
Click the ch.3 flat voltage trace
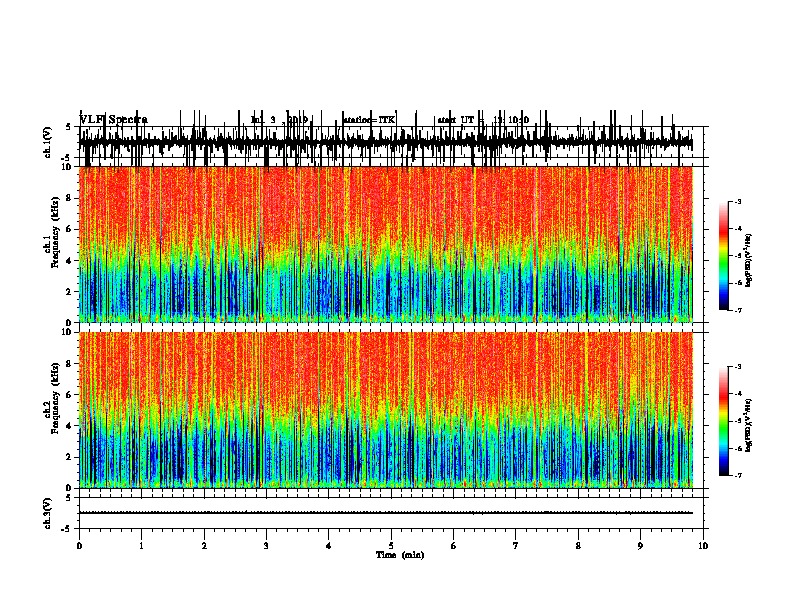(x=386, y=513)
